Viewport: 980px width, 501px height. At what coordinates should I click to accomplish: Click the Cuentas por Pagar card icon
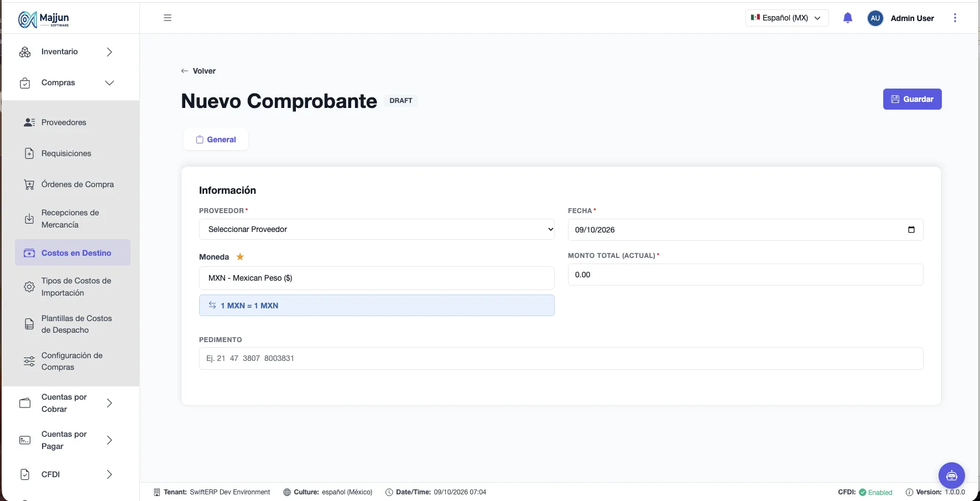point(25,440)
